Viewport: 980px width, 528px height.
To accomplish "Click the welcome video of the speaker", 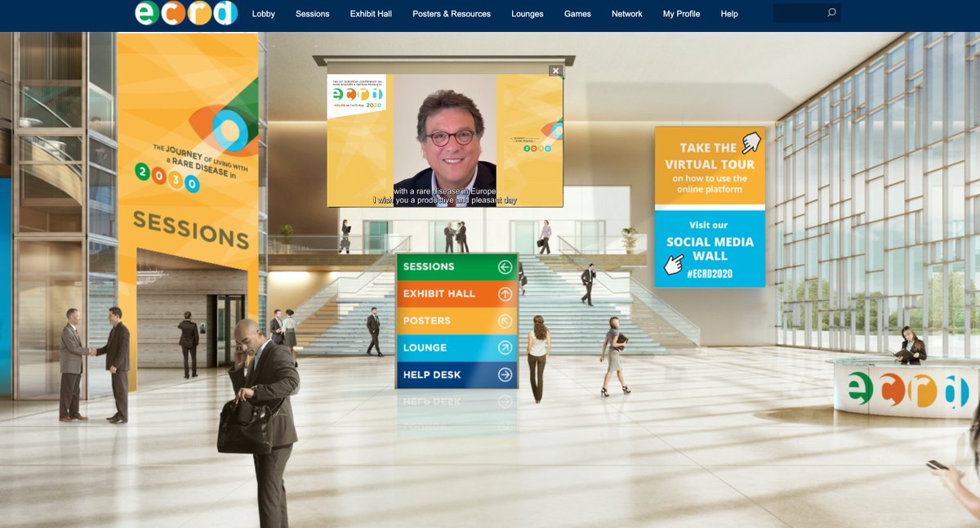I will [x=445, y=141].
